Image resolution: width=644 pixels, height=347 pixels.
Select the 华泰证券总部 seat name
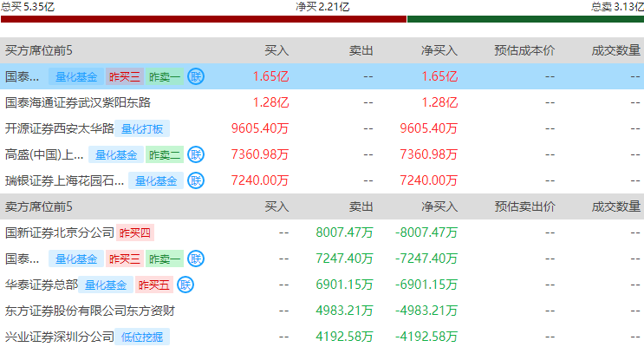42,285
